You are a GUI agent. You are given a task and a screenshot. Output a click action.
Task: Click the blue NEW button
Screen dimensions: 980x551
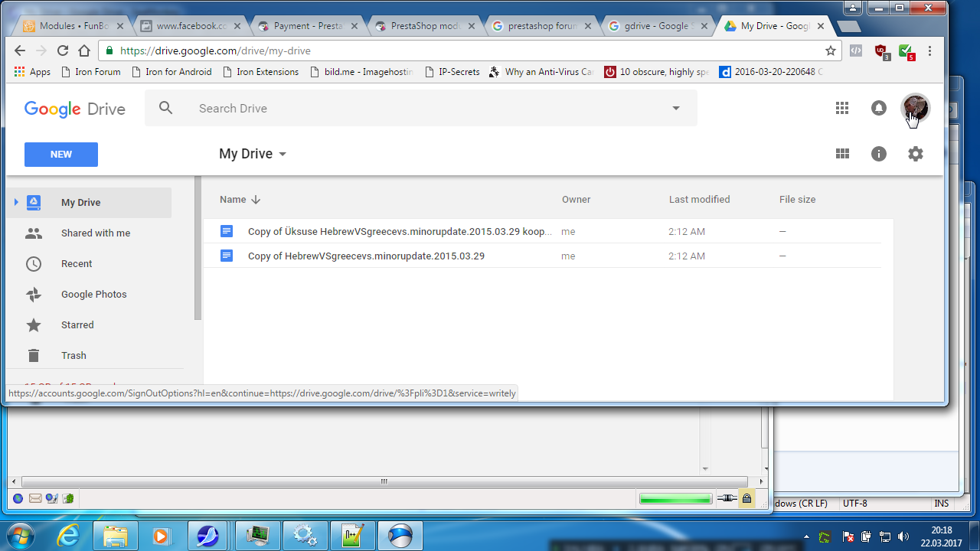coord(61,154)
